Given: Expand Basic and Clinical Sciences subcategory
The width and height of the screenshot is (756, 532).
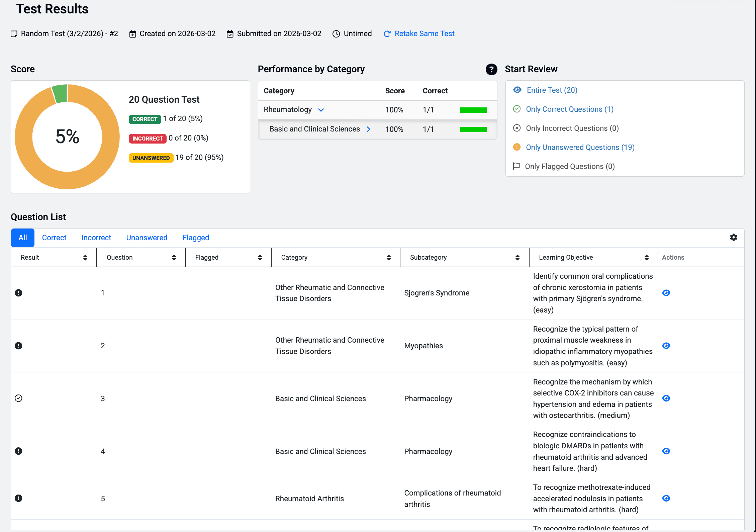Looking at the screenshot, I should (368, 129).
